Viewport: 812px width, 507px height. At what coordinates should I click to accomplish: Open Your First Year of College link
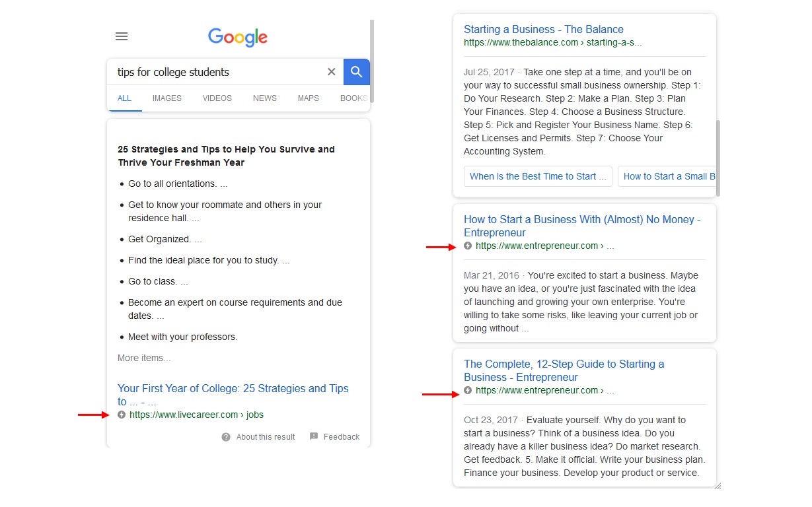[x=233, y=395]
